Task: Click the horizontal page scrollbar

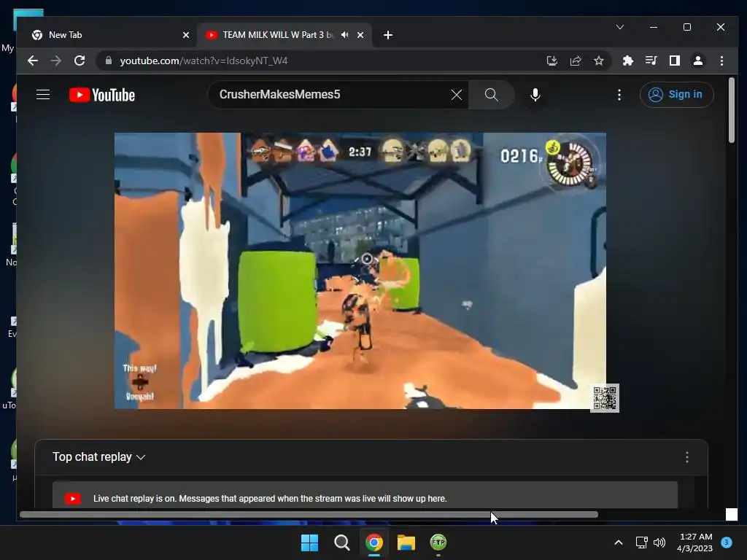Action: point(309,514)
